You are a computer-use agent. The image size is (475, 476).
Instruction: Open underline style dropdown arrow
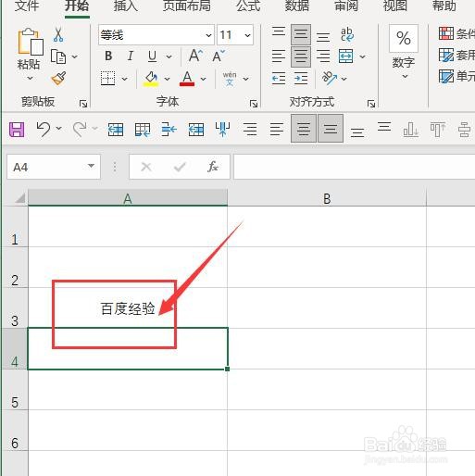click(169, 56)
